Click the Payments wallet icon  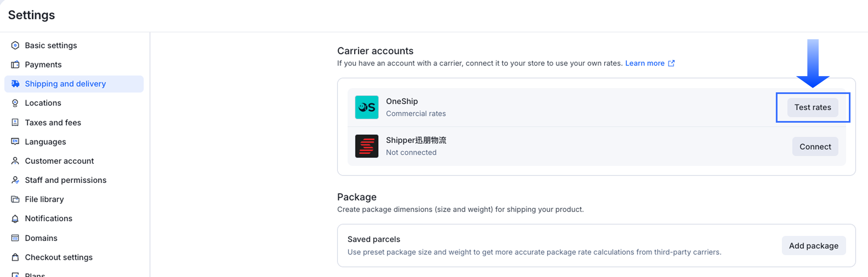[15, 65]
